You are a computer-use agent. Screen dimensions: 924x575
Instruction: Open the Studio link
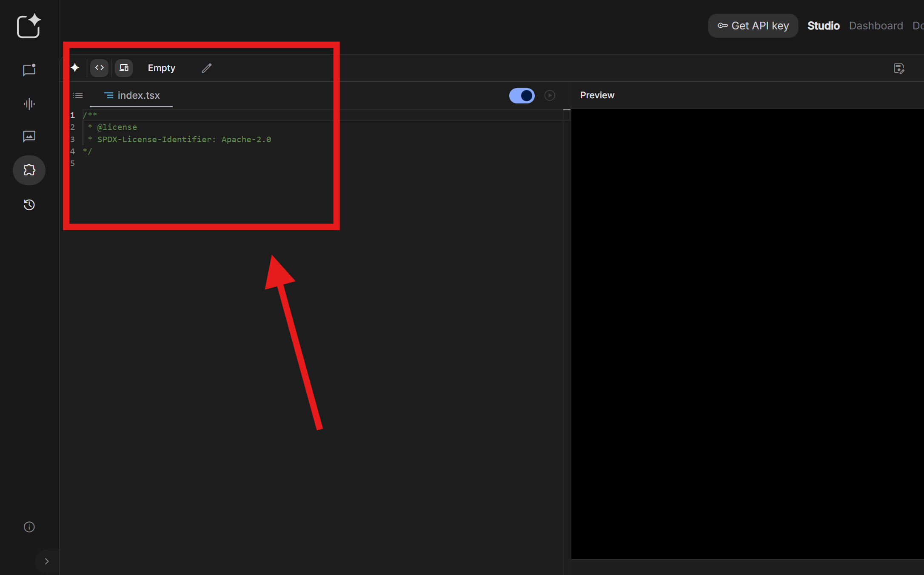(823, 26)
